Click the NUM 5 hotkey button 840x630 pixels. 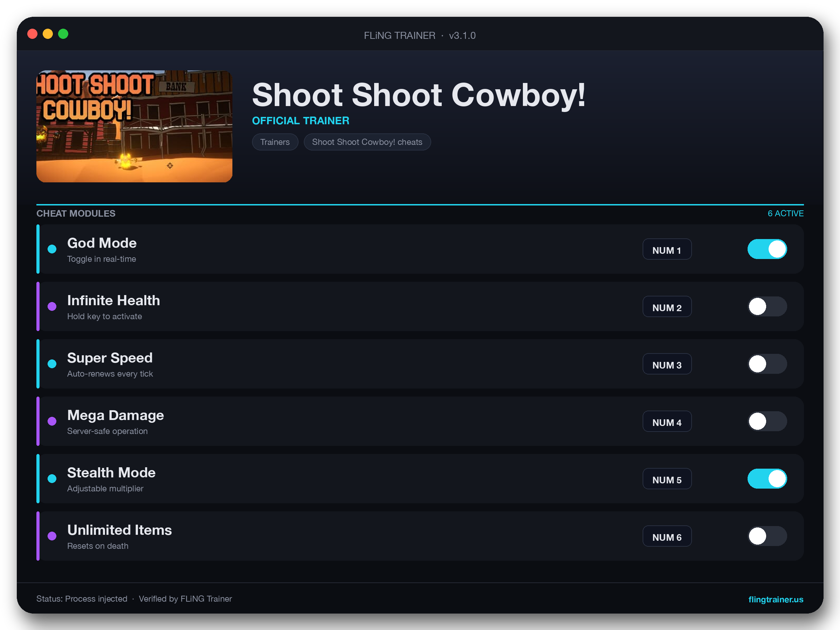[x=667, y=479]
